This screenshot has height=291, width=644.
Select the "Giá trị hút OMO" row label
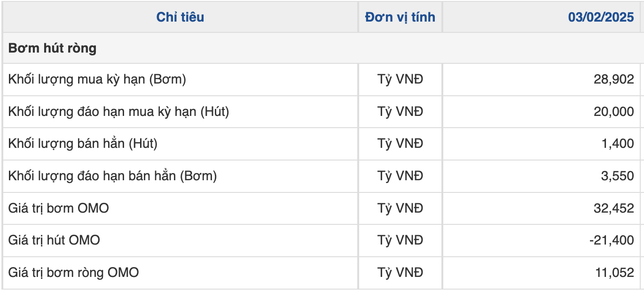[54, 240]
